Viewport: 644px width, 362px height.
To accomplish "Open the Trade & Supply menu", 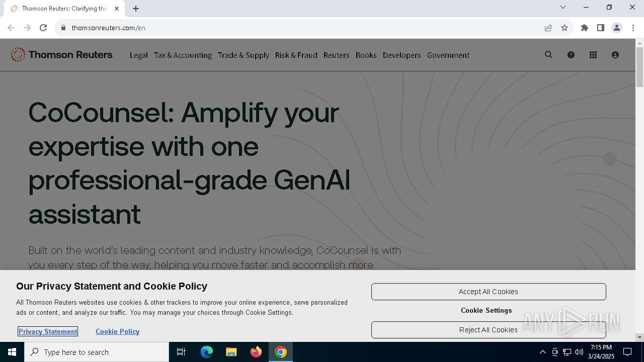I will point(244,55).
